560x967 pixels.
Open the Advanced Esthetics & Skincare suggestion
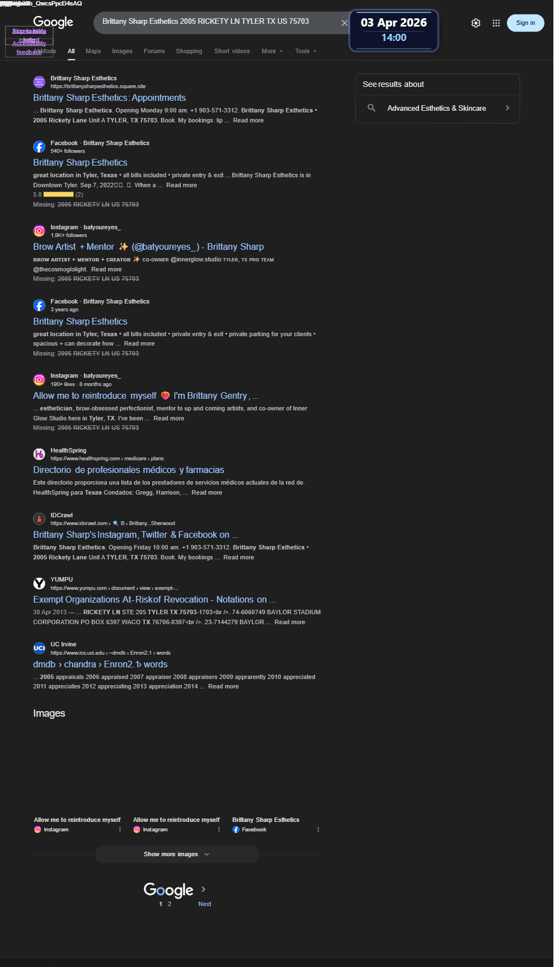(437, 108)
